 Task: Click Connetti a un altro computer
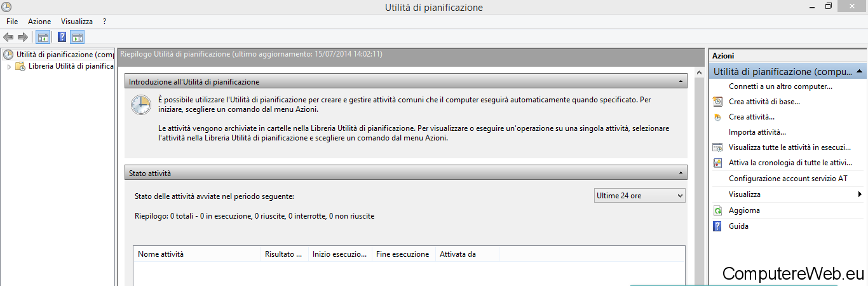coord(780,86)
